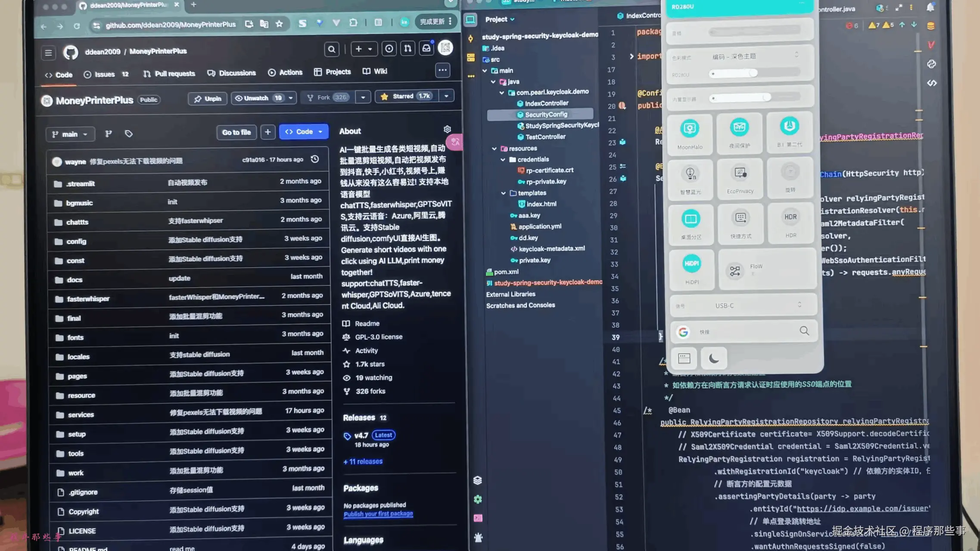This screenshot has height=551, width=980.
Task: Collapse the resources folder in project tree
Action: pyautogui.click(x=495, y=149)
